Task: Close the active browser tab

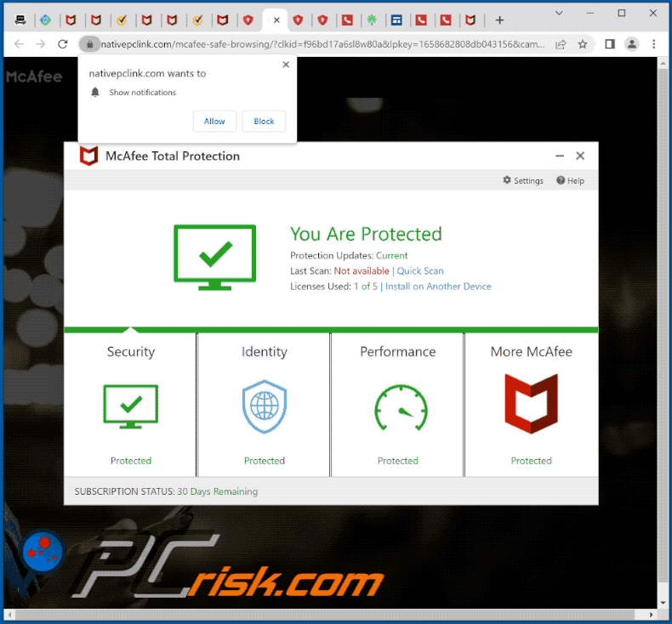Action: (x=276, y=20)
